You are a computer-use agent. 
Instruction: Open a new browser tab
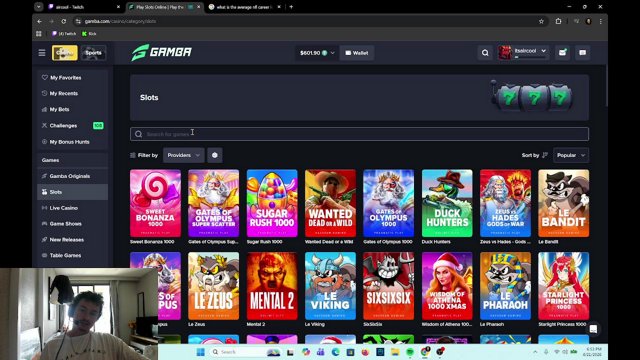[291, 7]
